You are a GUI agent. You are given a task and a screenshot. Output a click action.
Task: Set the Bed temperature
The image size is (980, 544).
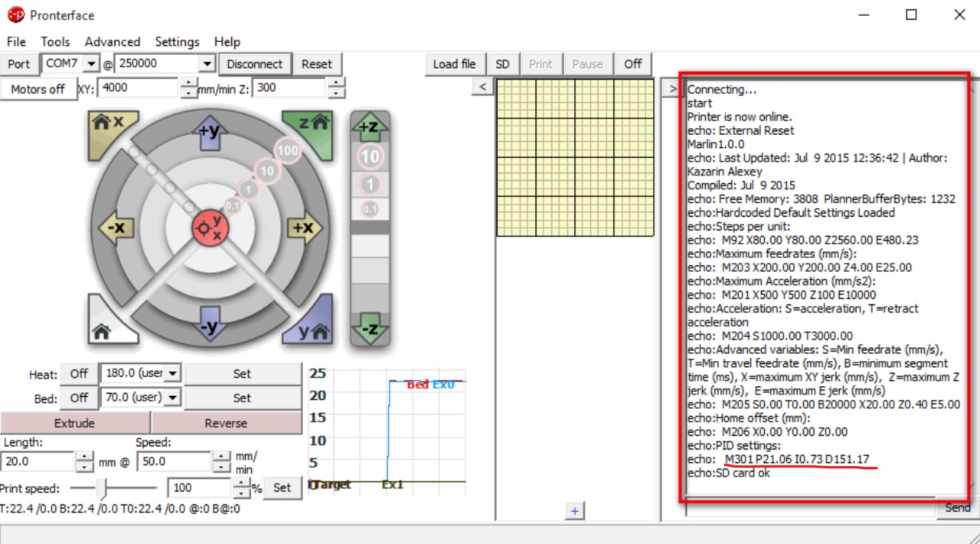pyautogui.click(x=243, y=398)
